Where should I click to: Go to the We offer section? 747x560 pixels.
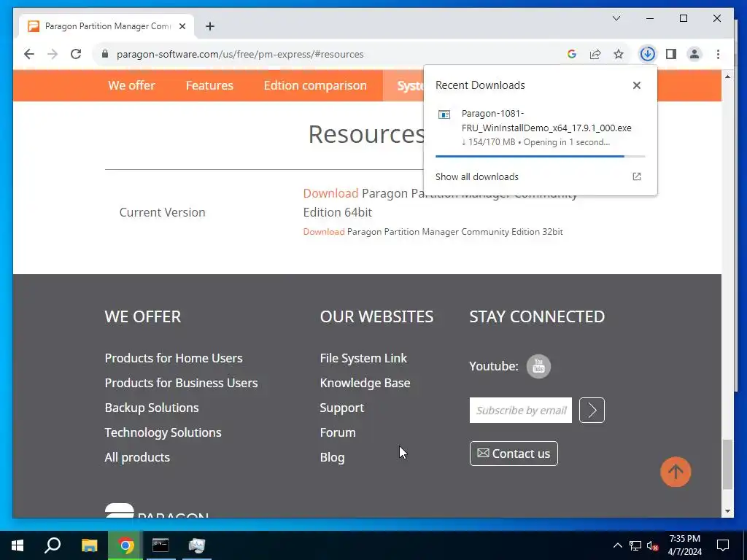click(x=131, y=85)
